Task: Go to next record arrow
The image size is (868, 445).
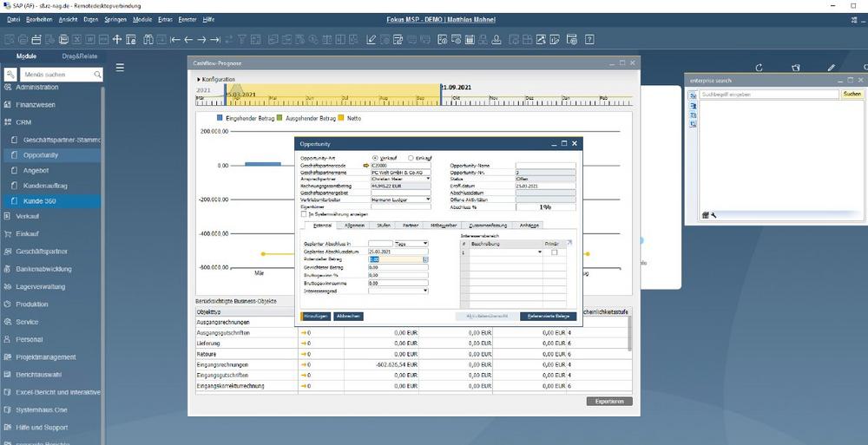Action: [201, 39]
